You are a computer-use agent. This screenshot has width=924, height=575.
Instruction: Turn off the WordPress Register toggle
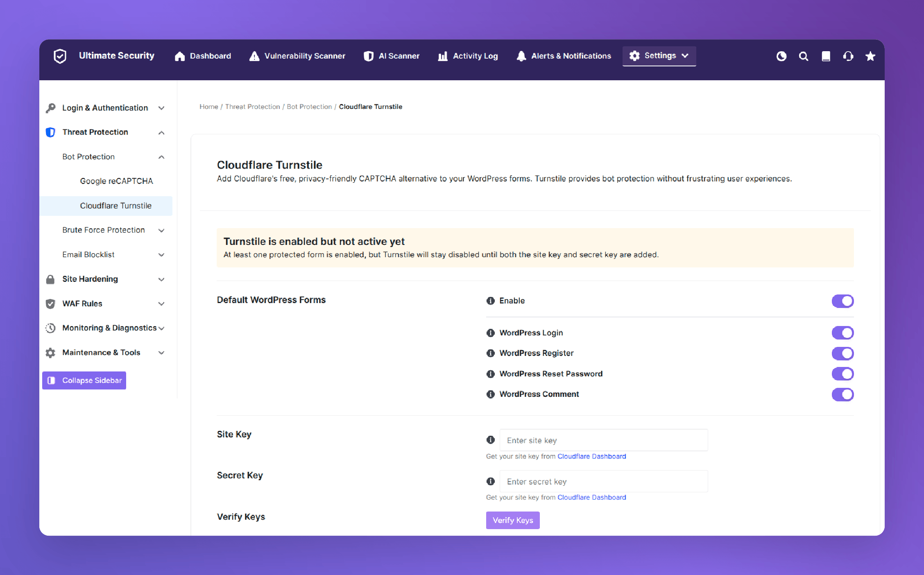click(x=842, y=353)
